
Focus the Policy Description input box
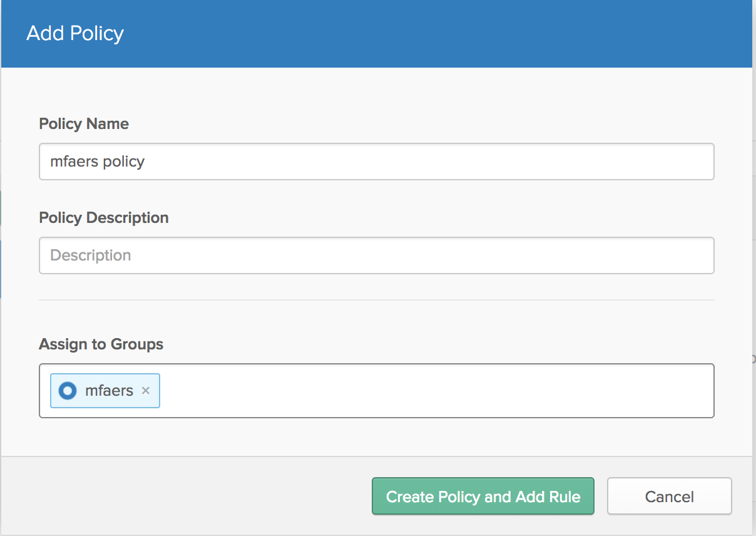coord(375,255)
